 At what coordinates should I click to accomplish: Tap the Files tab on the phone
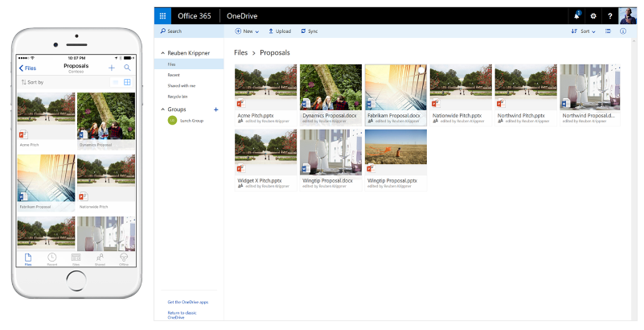click(28, 259)
